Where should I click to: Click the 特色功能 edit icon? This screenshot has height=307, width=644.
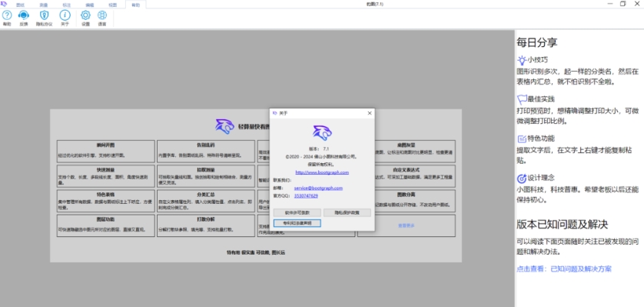coord(522,138)
